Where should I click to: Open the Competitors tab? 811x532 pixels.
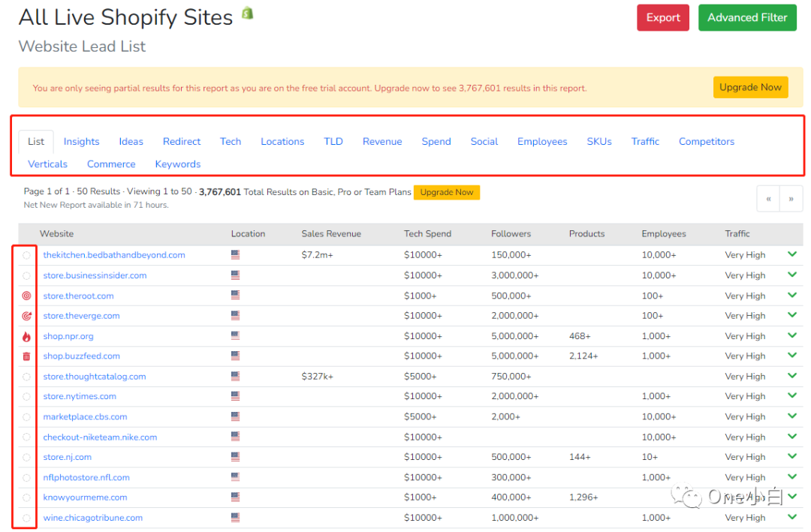click(x=706, y=141)
